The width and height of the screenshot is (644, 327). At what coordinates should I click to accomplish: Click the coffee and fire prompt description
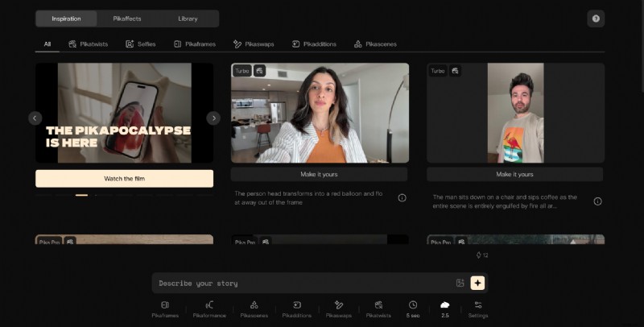505,201
